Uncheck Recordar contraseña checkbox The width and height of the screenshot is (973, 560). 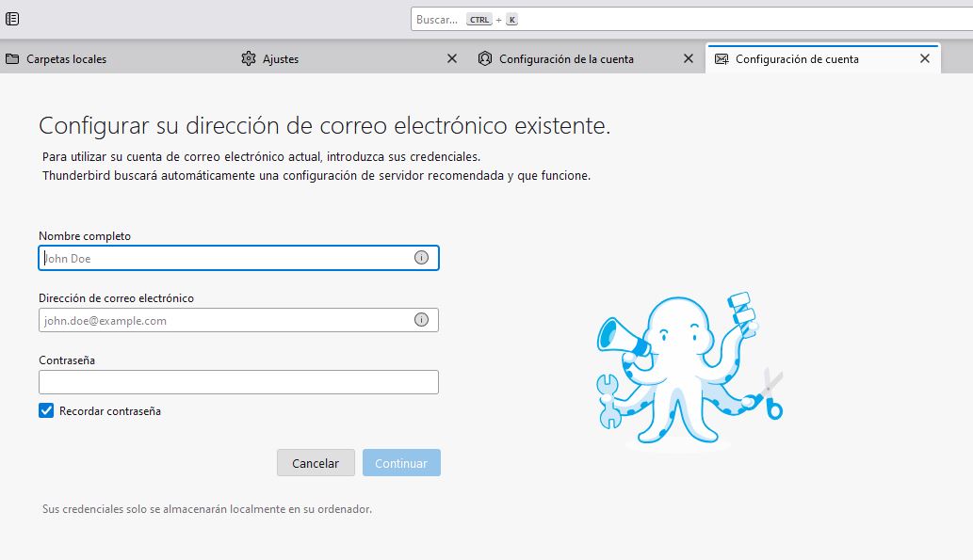[46, 410]
